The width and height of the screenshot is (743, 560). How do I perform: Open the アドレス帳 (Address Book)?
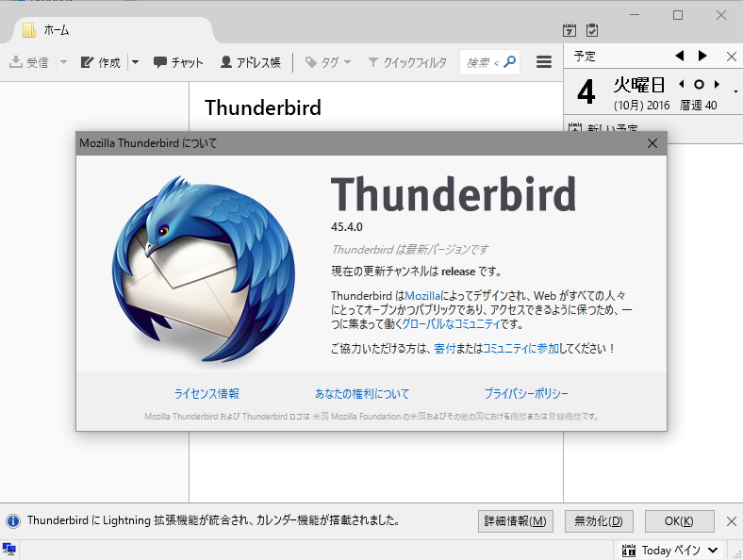tap(250, 62)
